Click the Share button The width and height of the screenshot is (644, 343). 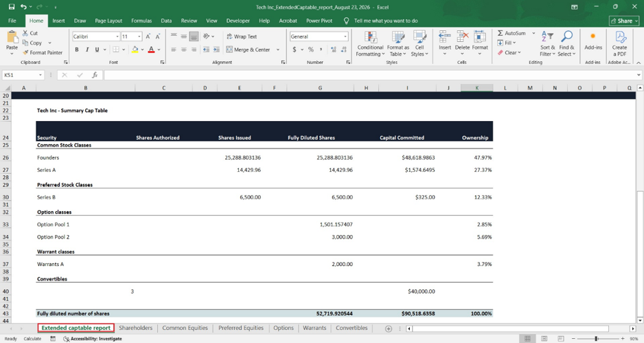click(x=624, y=21)
